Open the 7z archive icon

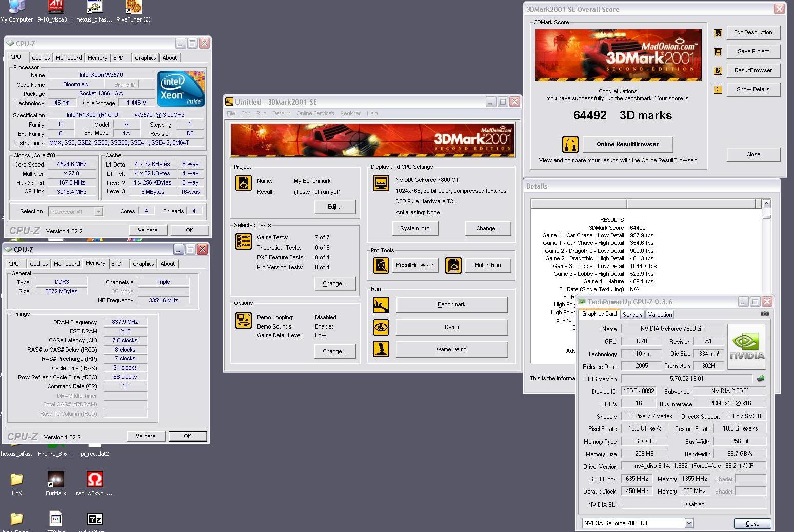[94, 519]
